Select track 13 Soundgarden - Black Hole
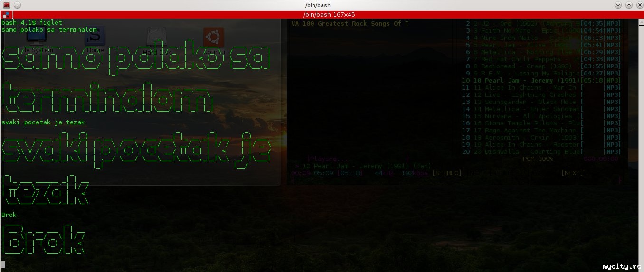This screenshot has height=272, width=644. (x=540, y=102)
